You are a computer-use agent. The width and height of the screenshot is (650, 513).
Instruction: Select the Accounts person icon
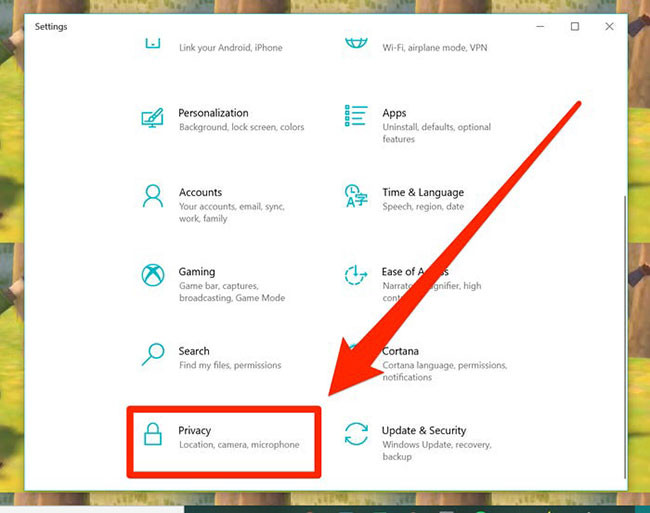point(153,195)
